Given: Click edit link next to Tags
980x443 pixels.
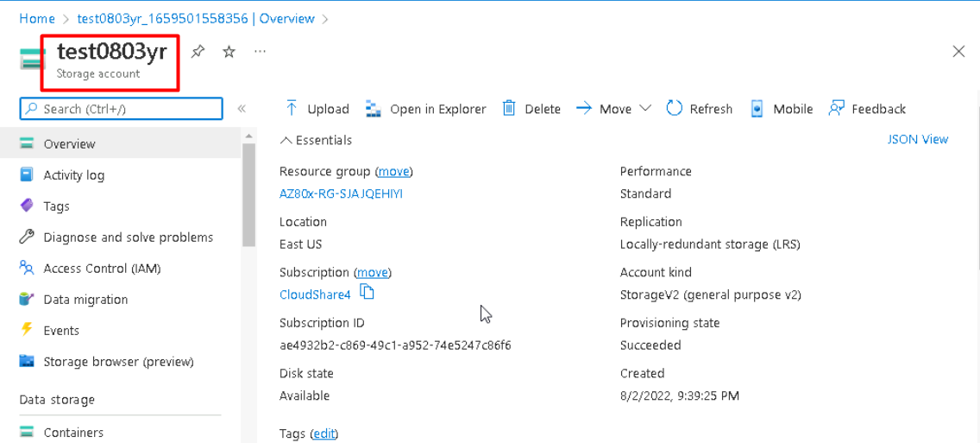Looking at the screenshot, I should (324, 434).
